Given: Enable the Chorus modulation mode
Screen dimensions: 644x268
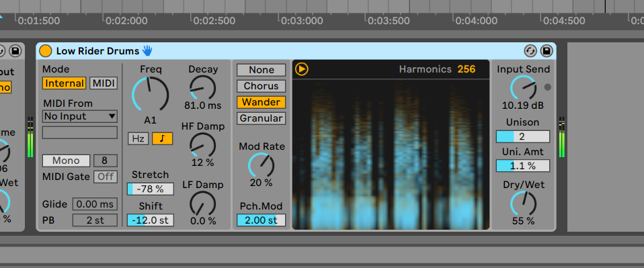Looking at the screenshot, I should 261,86.
